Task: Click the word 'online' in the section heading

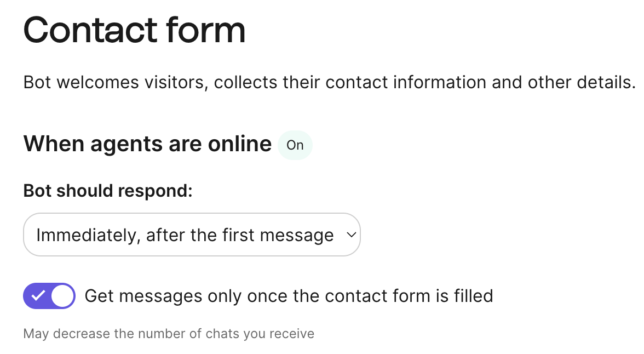Action: 240,144
